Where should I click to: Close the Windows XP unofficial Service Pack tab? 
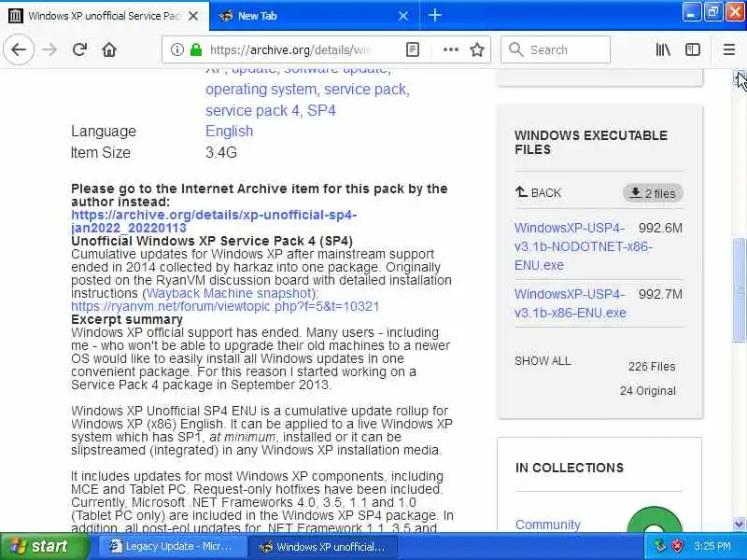pos(193,16)
